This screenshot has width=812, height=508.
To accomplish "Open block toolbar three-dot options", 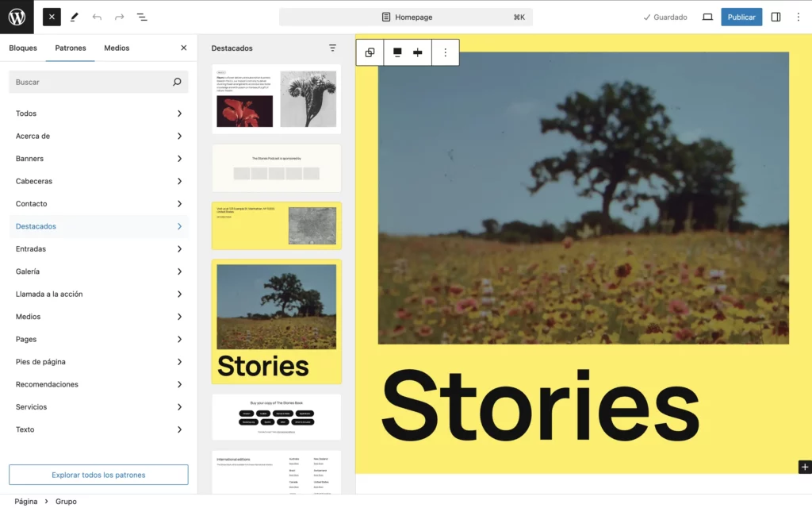I will point(445,52).
